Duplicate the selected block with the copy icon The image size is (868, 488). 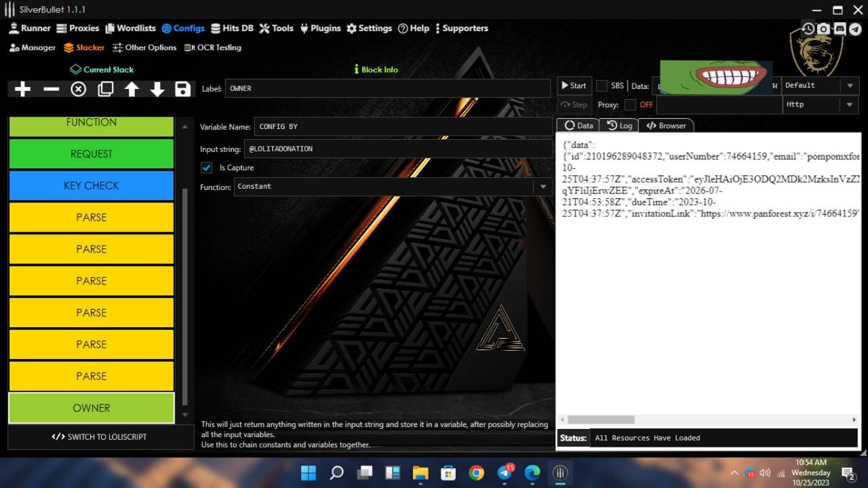105,89
